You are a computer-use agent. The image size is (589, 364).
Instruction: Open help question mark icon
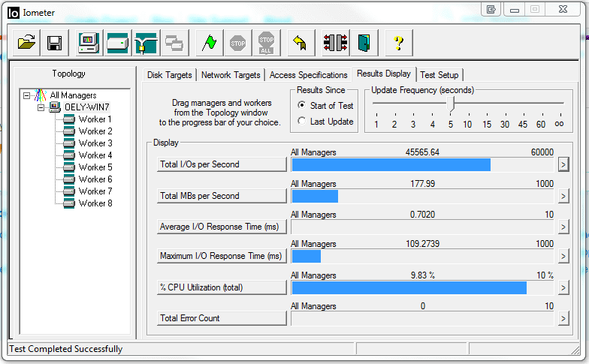tap(399, 43)
